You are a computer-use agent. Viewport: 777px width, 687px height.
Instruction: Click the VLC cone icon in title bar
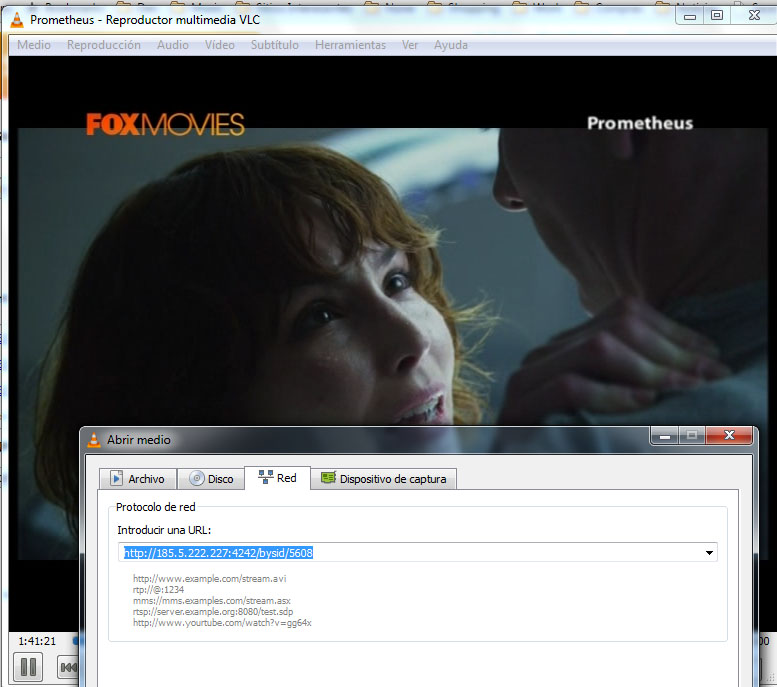click(17, 19)
